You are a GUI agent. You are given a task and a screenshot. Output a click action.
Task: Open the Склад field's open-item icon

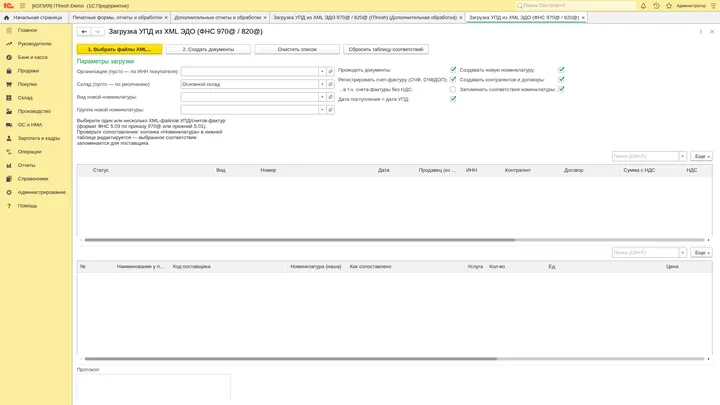pos(330,84)
